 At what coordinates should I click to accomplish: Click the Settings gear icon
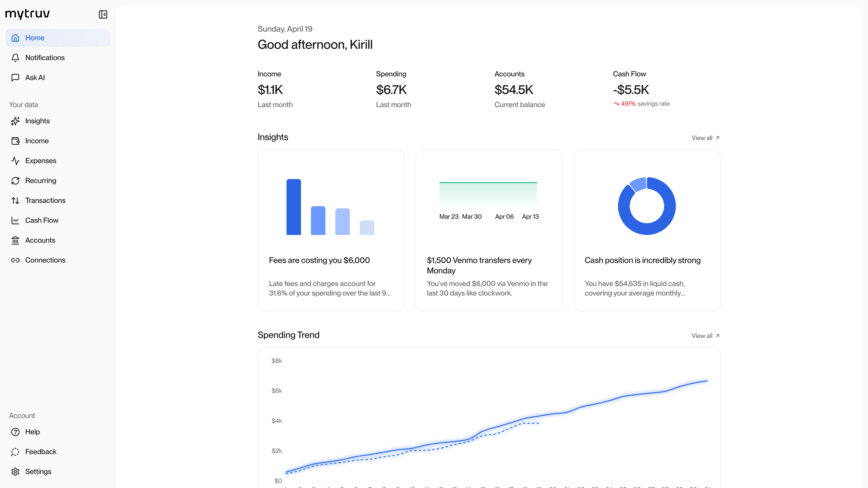point(15,472)
